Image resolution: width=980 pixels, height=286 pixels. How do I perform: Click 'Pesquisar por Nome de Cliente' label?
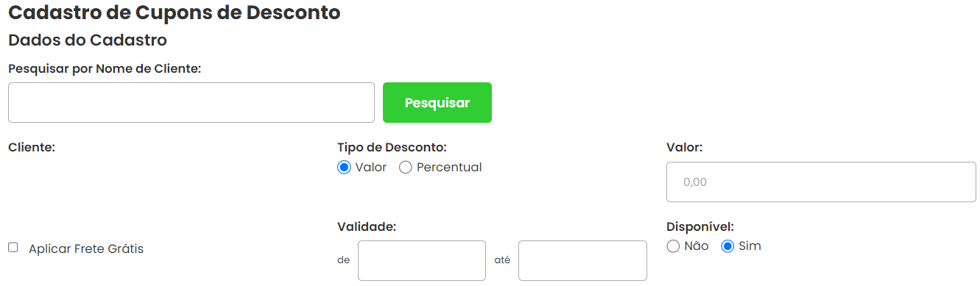[x=105, y=68]
